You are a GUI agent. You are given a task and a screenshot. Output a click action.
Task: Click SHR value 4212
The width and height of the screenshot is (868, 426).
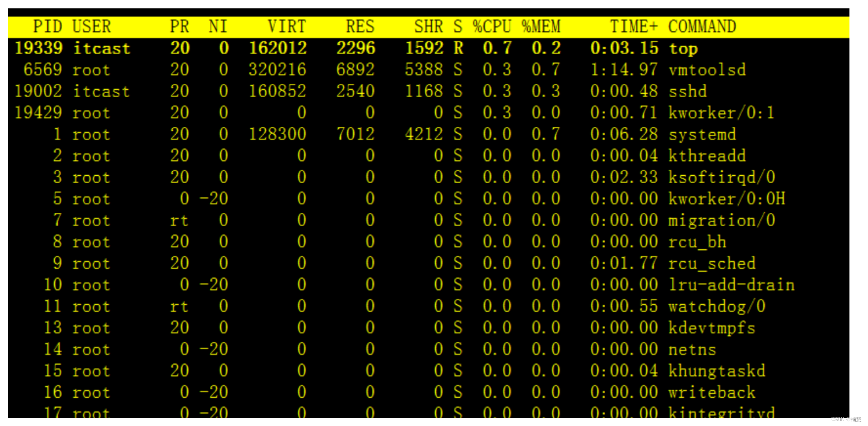(424, 134)
